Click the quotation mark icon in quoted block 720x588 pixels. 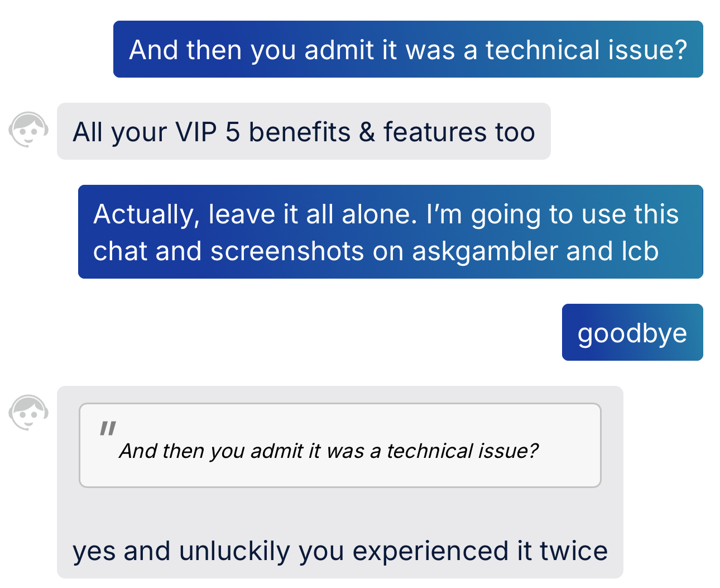pos(108,428)
